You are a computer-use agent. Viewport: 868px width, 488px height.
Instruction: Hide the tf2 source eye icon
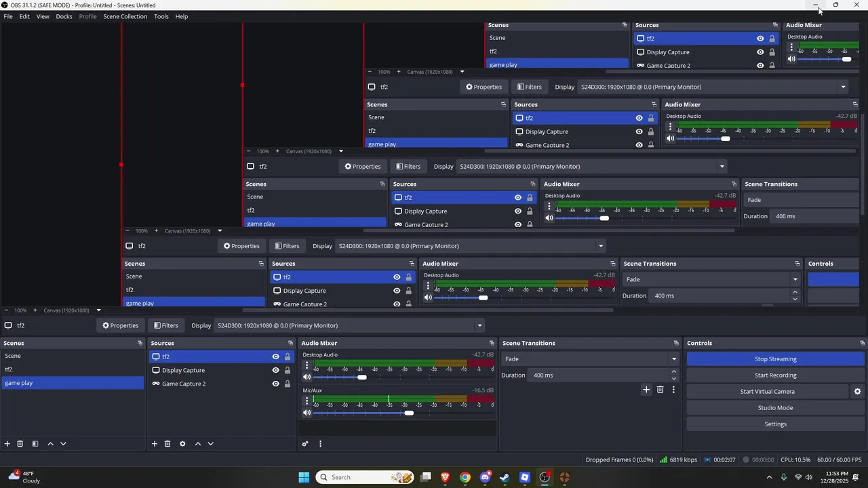[276, 357]
